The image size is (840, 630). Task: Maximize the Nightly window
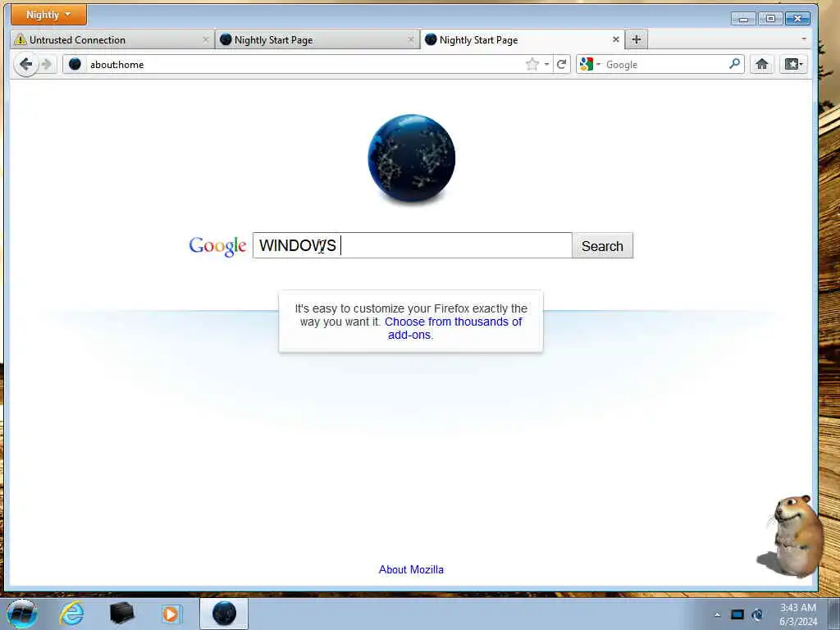(x=770, y=19)
